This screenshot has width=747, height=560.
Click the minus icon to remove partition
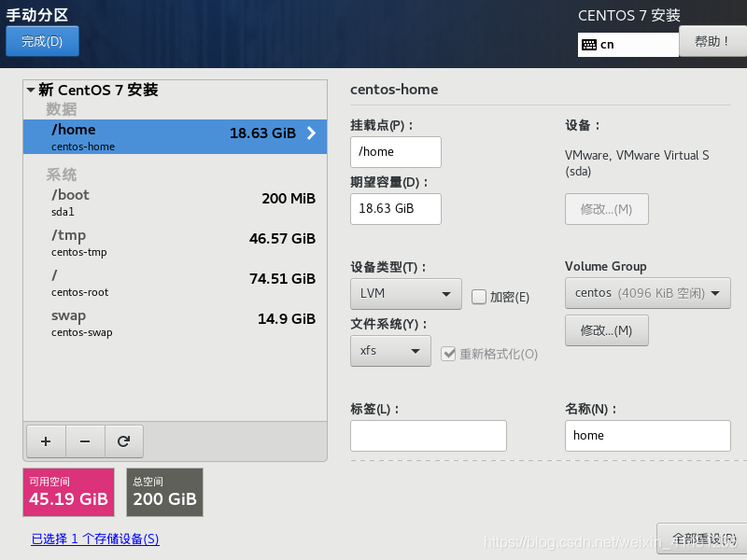pos(85,441)
